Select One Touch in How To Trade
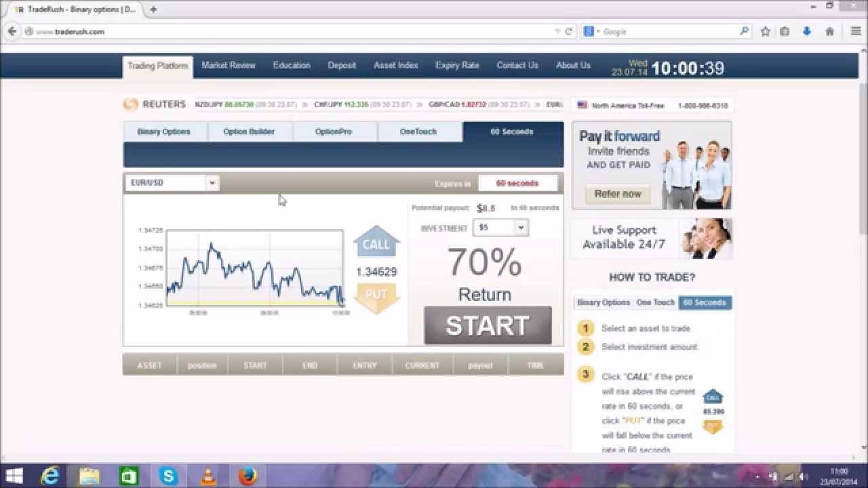 click(655, 302)
